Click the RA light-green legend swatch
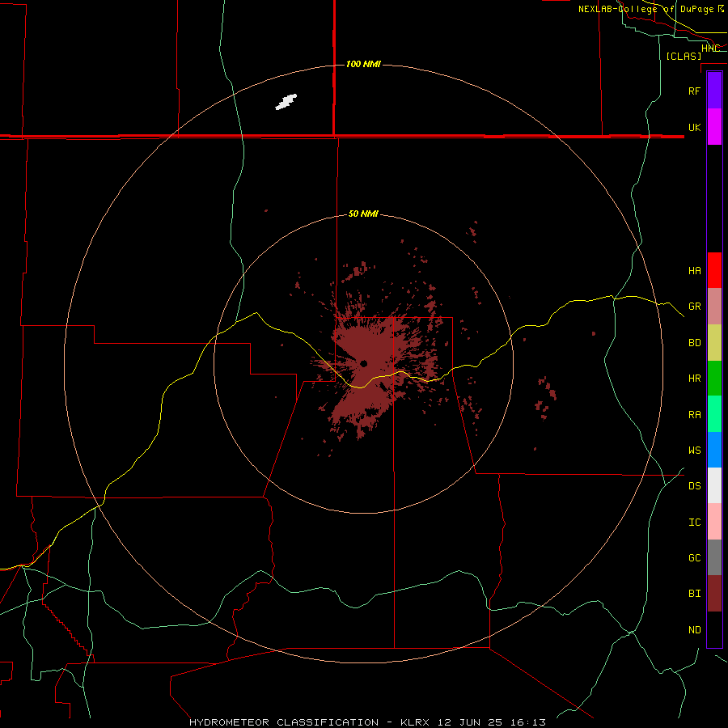This screenshot has height=728, width=728. pyautogui.click(x=714, y=414)
